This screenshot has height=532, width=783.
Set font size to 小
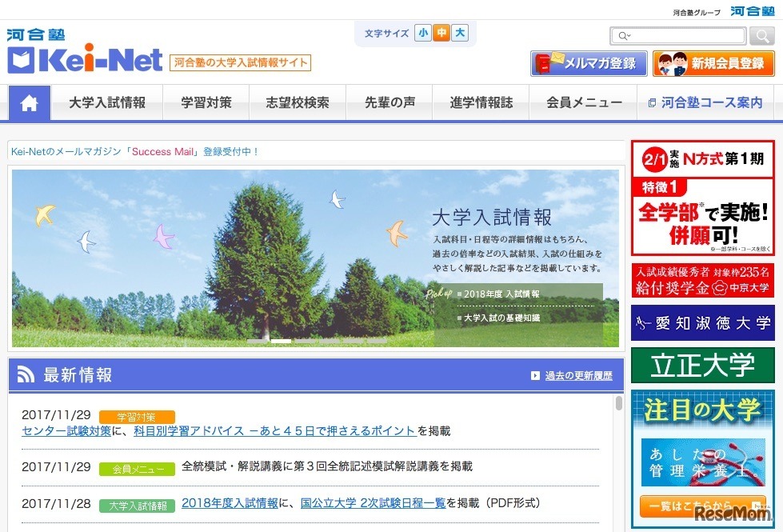422,34
